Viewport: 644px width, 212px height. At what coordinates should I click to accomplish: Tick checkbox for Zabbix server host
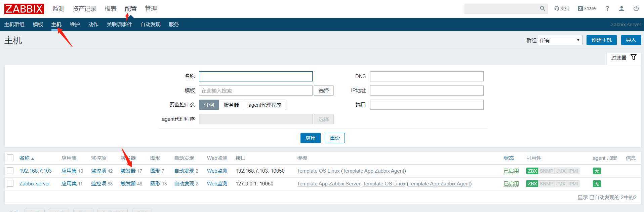click(10, 183)
